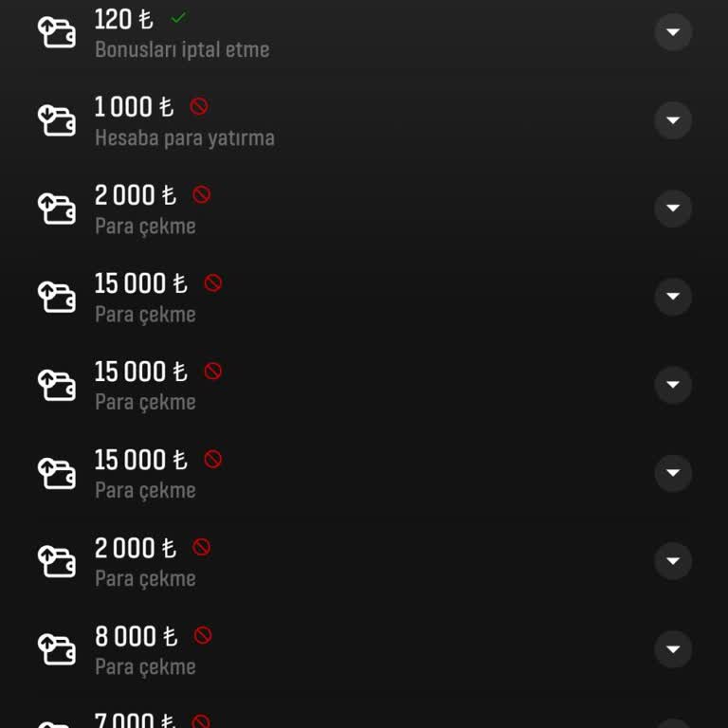728x728 pixels.
Task: Click the red cancelled icon beside 1 000 ₺
Action: pos(199,106)
